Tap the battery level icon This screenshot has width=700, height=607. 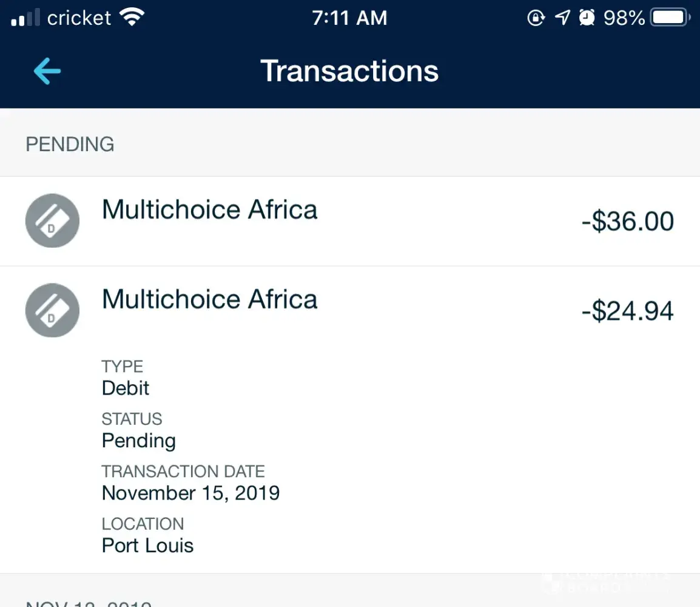click(x=670, y=18)
